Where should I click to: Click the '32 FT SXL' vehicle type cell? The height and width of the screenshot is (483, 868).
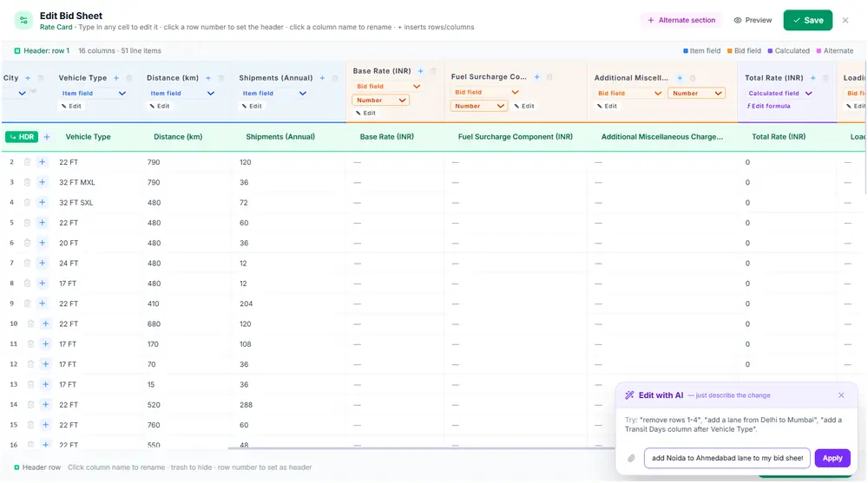pos(76,203)
